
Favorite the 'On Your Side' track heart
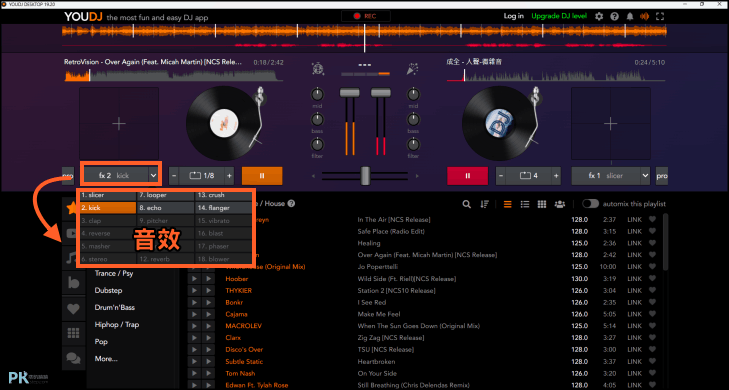(652, 373)
